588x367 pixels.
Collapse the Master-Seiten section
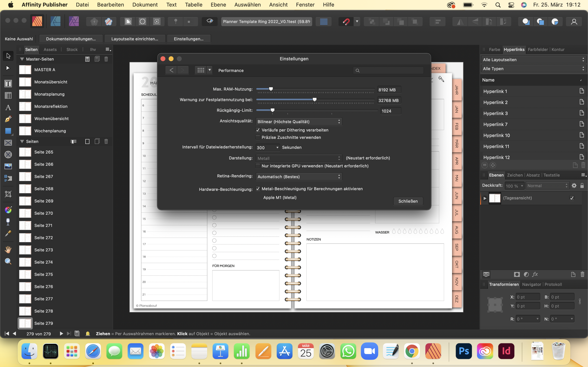[22, 59]
